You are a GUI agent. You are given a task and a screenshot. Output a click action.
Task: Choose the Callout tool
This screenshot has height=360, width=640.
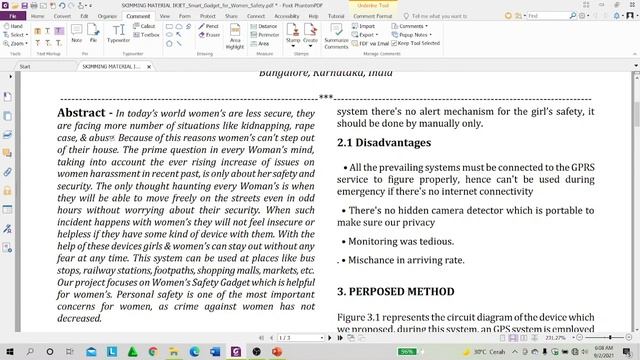[x=144, y=26]
